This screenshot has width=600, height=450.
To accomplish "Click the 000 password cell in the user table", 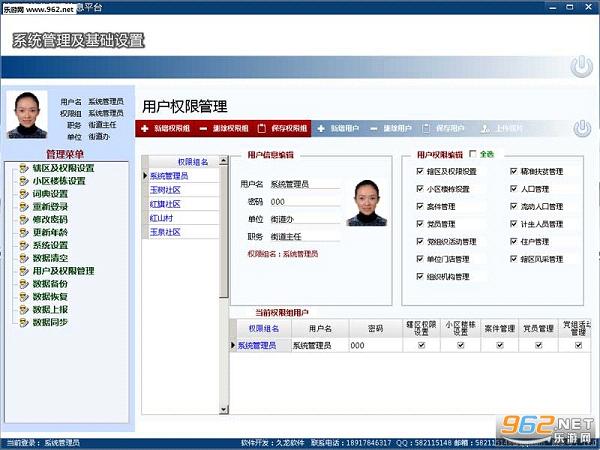I will (x=375, y=346).
